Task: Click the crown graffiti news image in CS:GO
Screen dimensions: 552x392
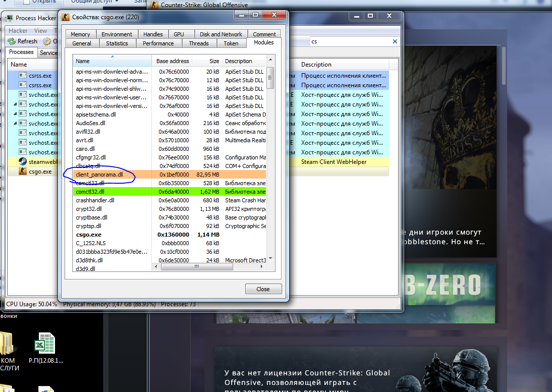Action: point(450,118)
